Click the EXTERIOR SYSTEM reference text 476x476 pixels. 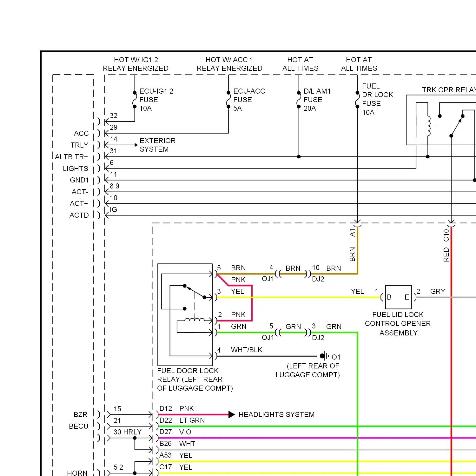coord(157,145)
